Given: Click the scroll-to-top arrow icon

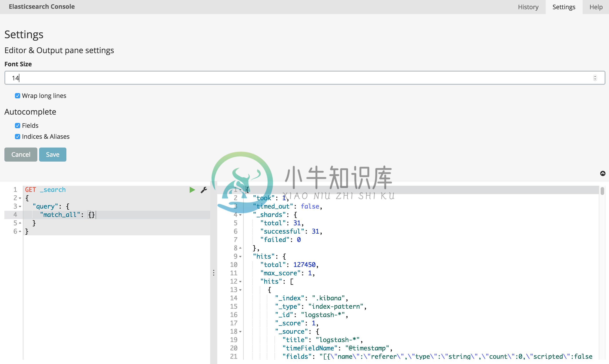Looking at the screenshot, I should tap(603, 173).
